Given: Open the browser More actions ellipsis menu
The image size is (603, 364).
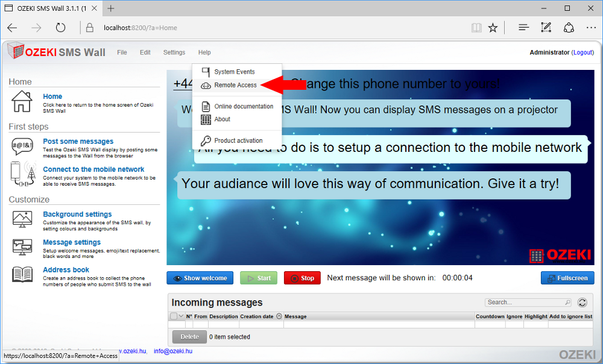Looking at the screenshot, I should (x=591, y=28).
